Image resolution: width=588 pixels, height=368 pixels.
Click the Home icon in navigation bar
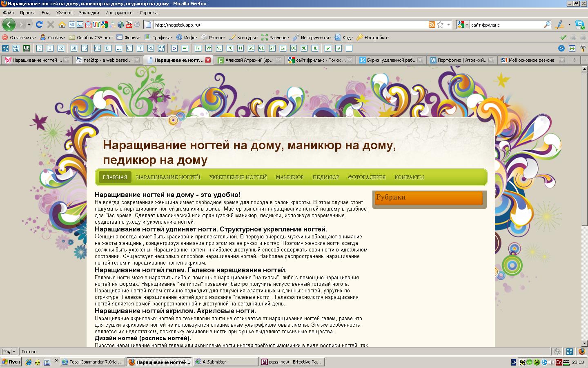pyautogui.click(x=62, y=25)
